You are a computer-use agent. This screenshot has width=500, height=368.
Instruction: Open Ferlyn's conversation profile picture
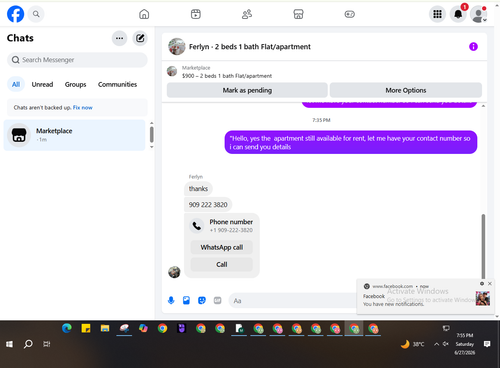(x=177, y=46)
